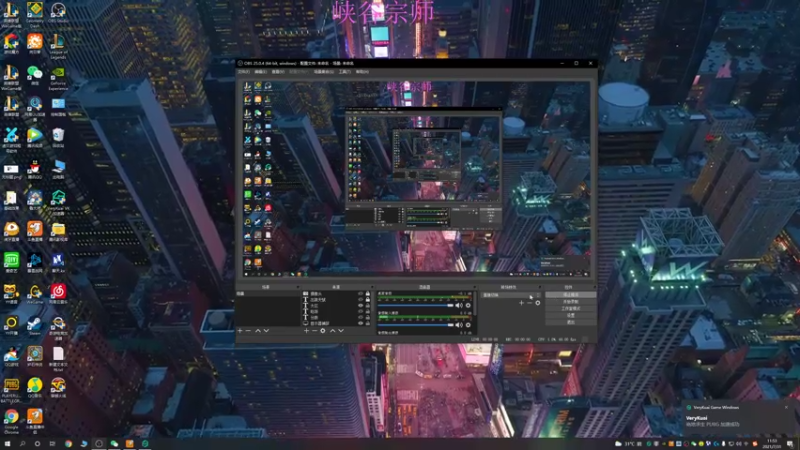Toggle visibility eye of the display capture source
This screenshot has height=450, width=800.
point(361,323)
